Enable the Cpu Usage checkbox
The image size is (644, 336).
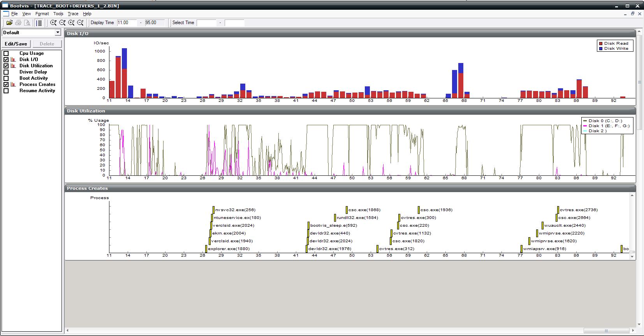tap(6, 54)
